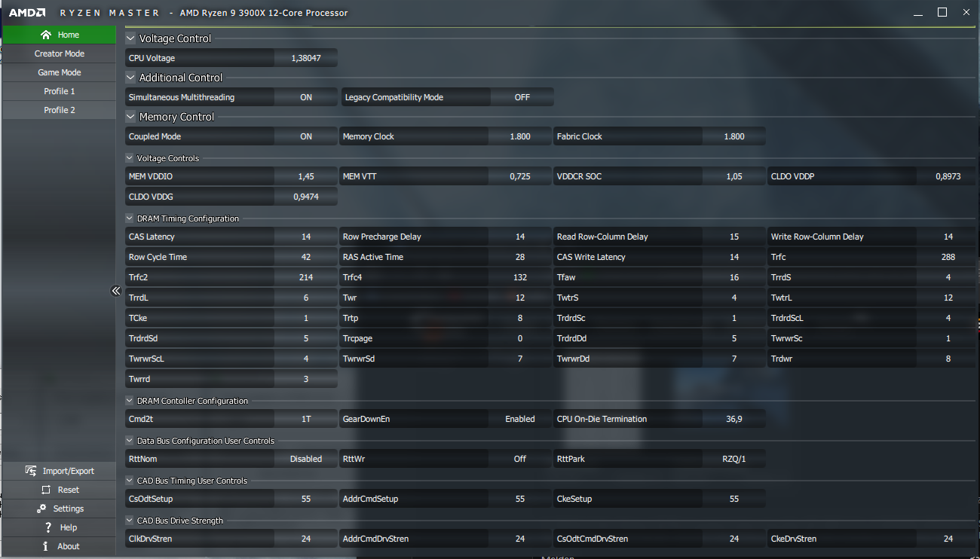Click the RttPark RZQ/1 value
Screen dimensions: 980x559
[x=734, y=459]
